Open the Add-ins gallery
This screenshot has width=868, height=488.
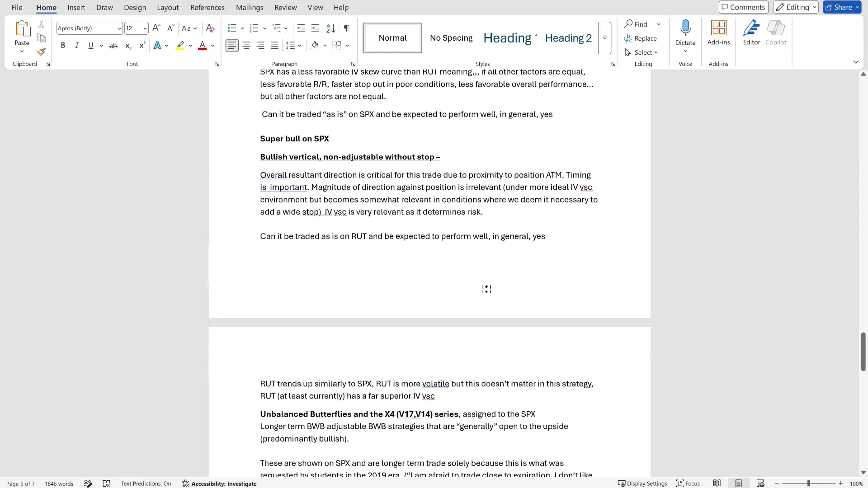click(x=719, y=33)
